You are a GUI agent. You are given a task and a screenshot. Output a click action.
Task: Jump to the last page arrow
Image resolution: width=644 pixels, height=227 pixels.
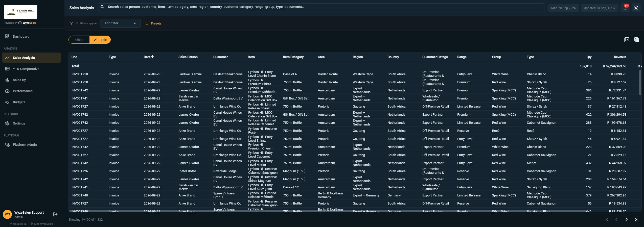(637, 219)
